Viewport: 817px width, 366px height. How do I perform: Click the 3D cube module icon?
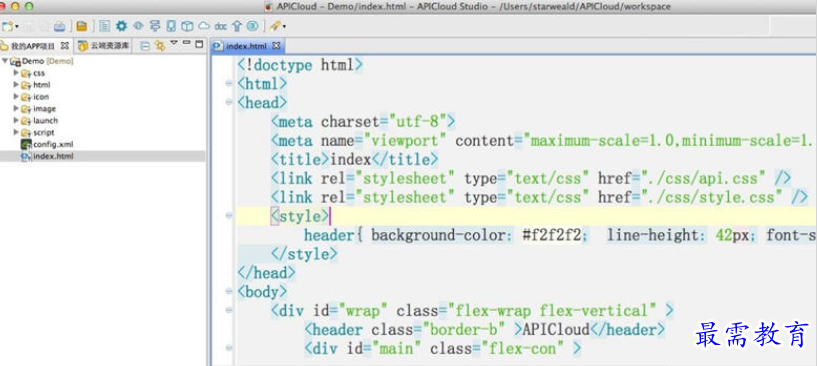point(187,26)
